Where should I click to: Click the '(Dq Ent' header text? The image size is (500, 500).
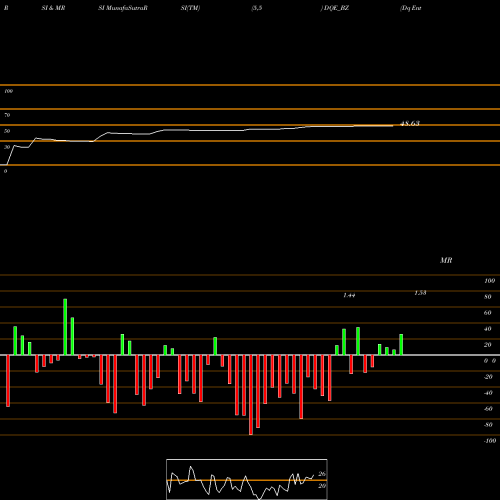click(411, 8)
